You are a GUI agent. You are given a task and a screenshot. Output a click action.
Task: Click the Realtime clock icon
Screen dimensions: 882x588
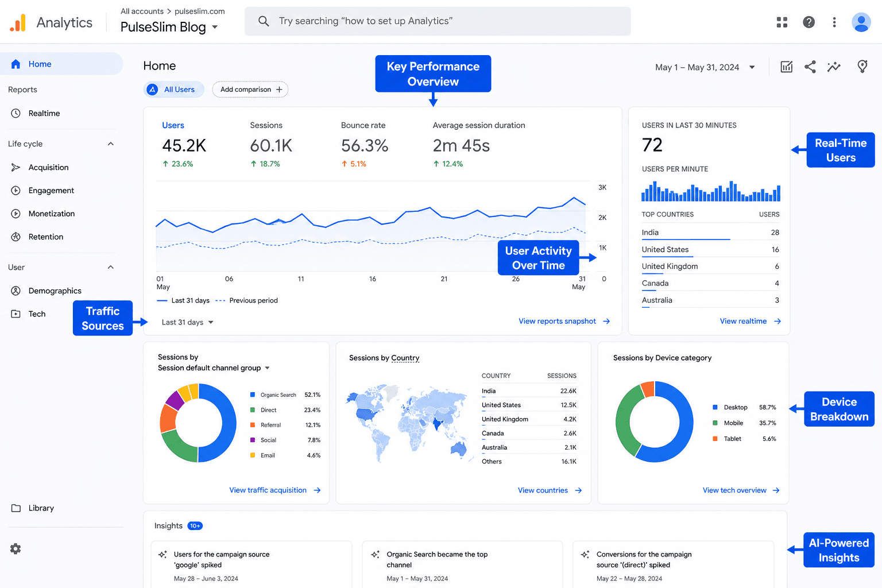[16, 113]
